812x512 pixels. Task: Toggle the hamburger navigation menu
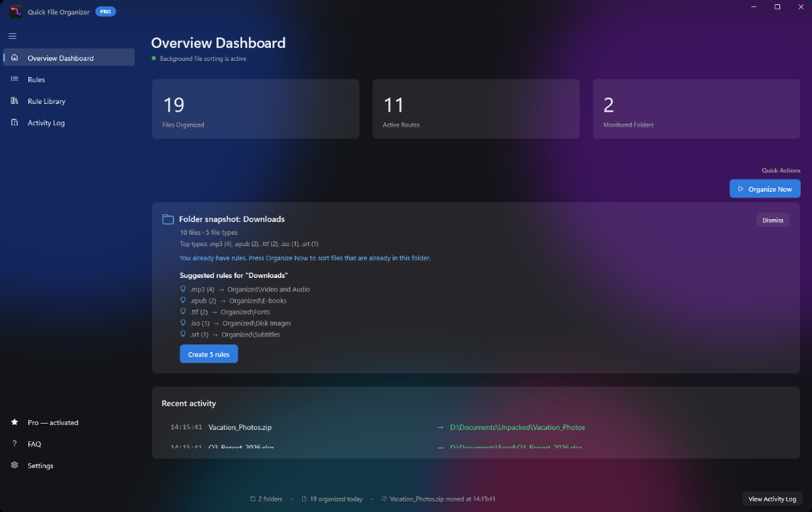pyautogui.click(x=13, y=36)
